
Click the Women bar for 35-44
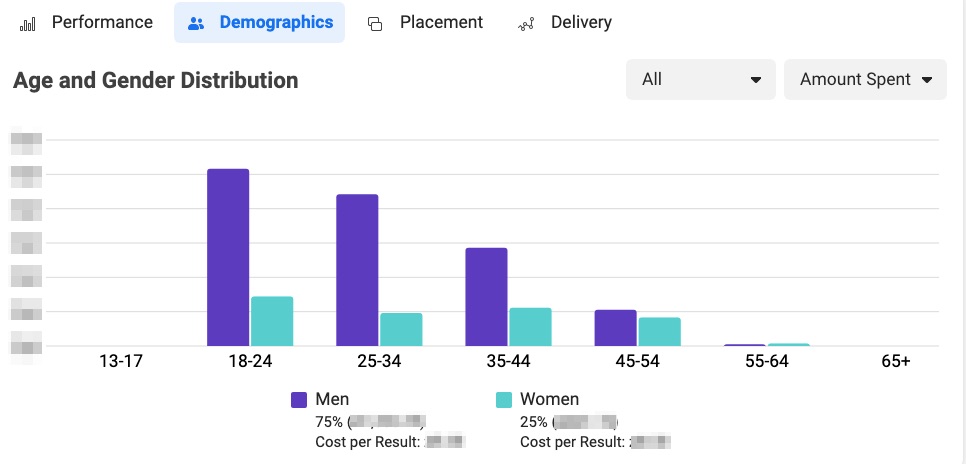pos(530,327)
